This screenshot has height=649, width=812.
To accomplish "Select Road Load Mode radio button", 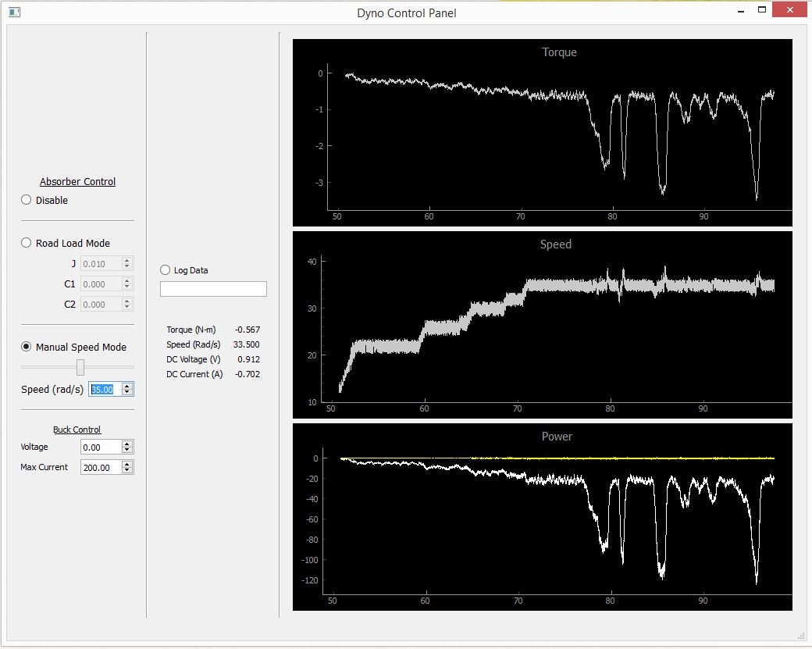I will click(27, 243).
